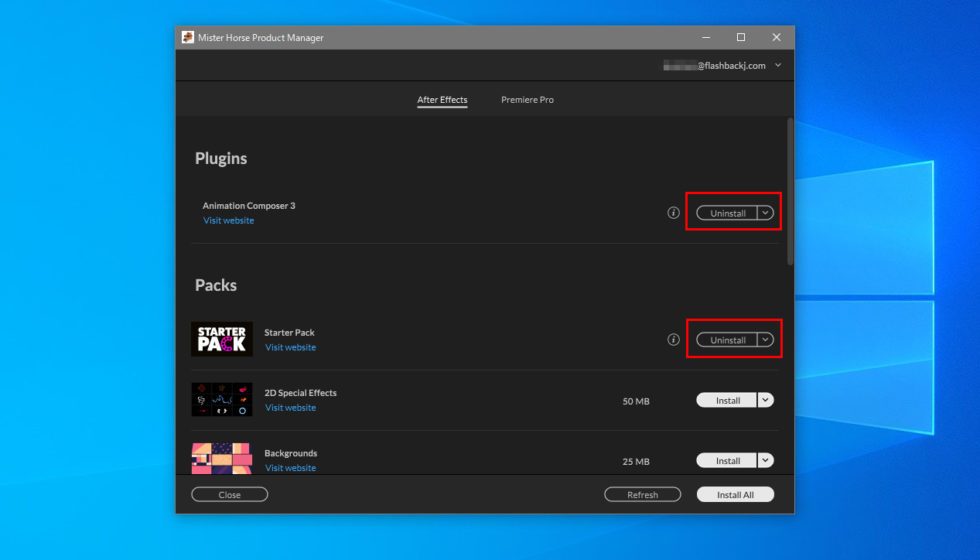Open the 2D Special Effects install dropdown arrow
The width and height of the screenshot is (980, 560).
click(765, 400)
